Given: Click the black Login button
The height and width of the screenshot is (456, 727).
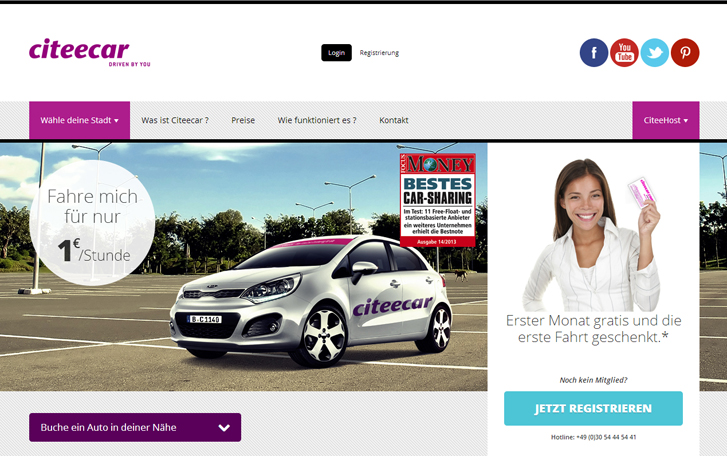Looking at the screenshot, I should click(x=336, y=53).
